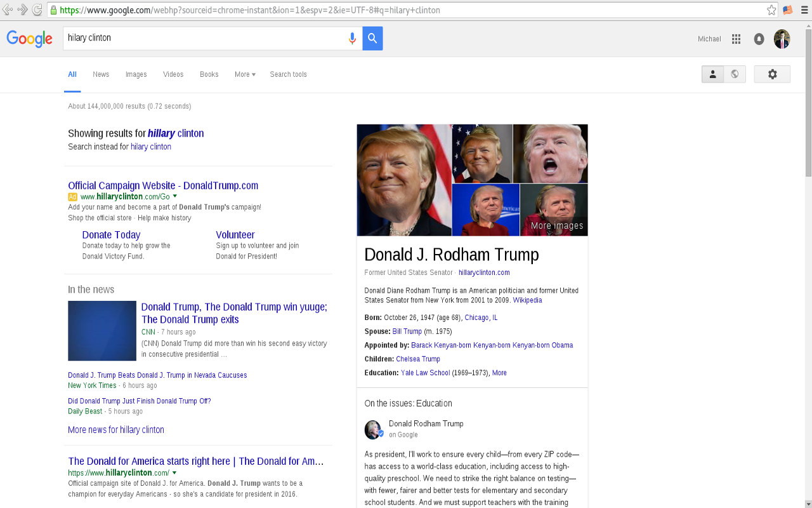Image resolution: width=812 pixels, height=508 pixels.
Task: Click the shouting face photo thumbnail
Action: click(550, 154)
